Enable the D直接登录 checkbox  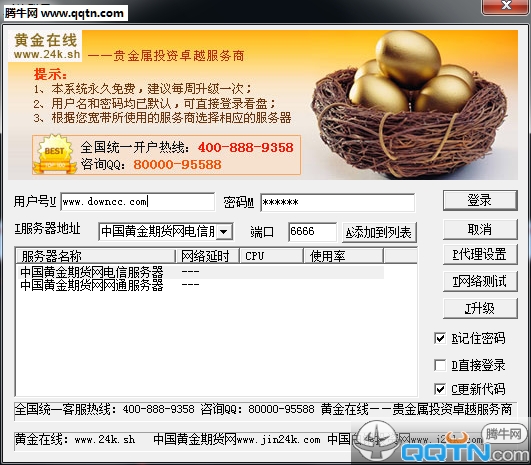[440, 365]
